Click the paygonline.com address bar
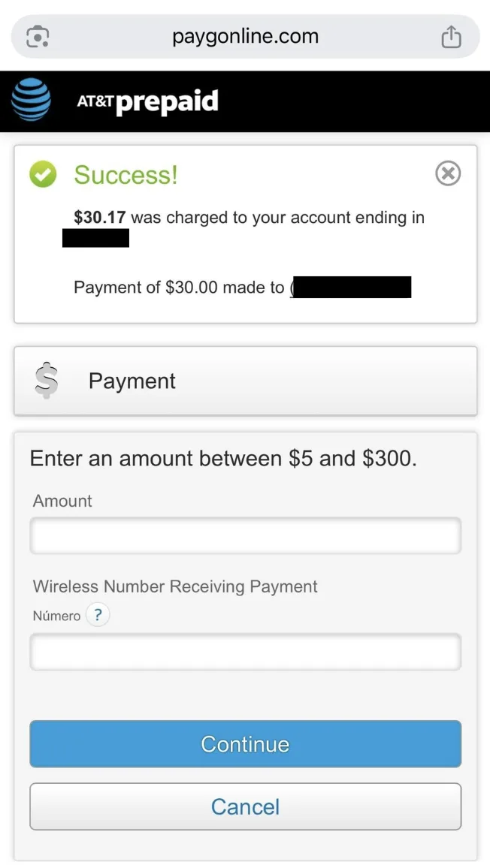 coord(245,35)
